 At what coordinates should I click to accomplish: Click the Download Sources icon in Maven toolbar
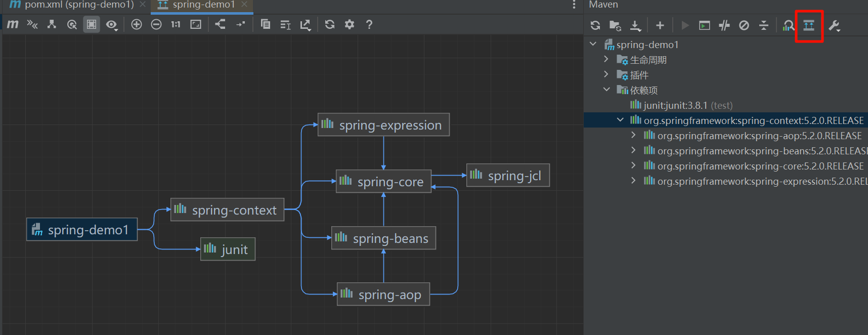point(635,25)
